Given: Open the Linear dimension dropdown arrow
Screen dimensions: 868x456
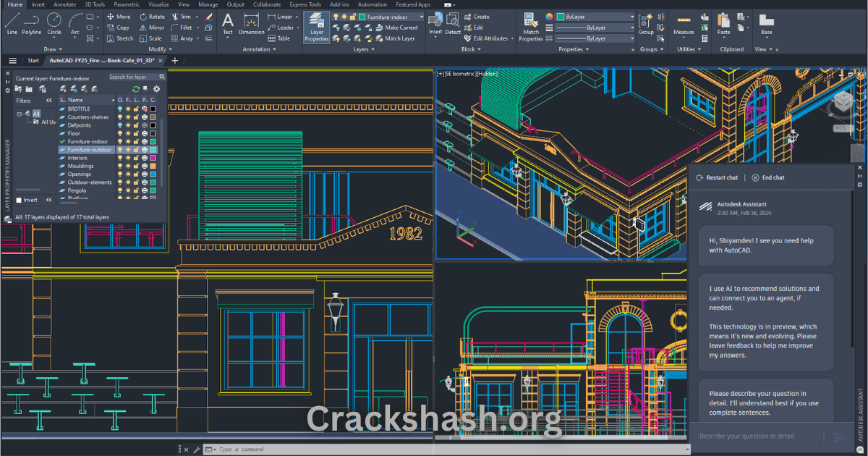Looking at the screenshot, I should (x=297, y=17).
